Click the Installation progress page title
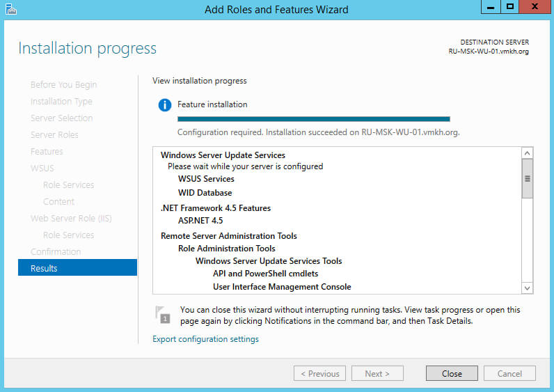 [87, 49]
